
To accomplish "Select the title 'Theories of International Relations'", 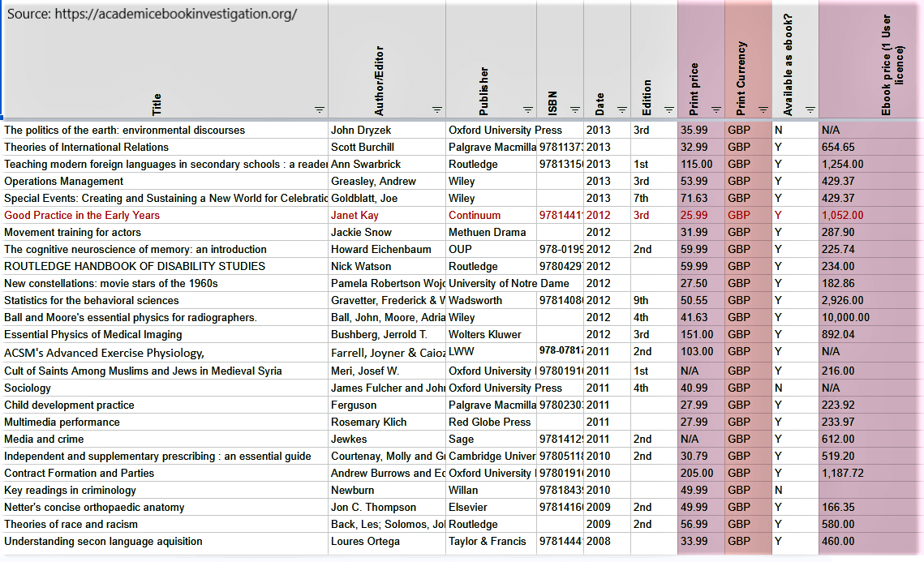I will (x=86, y=148).
